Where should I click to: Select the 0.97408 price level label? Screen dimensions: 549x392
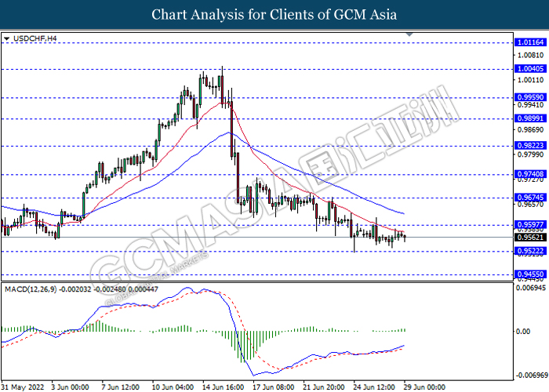click(530, 174)
